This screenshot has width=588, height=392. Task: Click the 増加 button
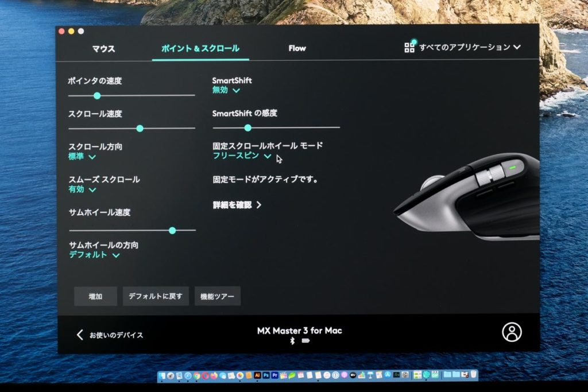[96, 296]
